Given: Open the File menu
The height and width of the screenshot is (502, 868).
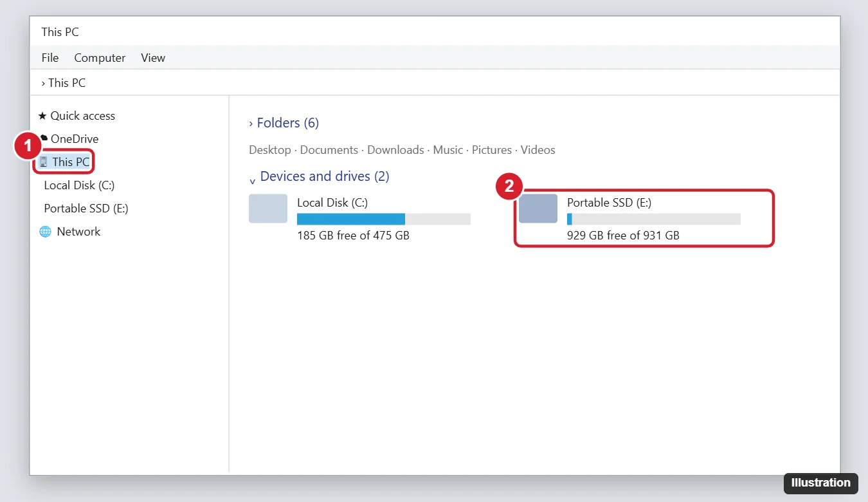Looking at the screenshot, I should tap(50, 58).
